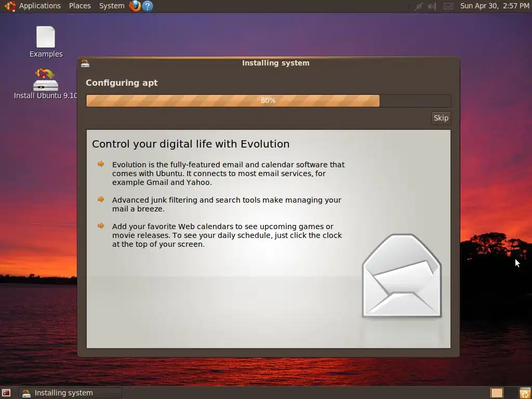Switch to the second empty workspace
The image size is (532, 399).
pos(510,393)
